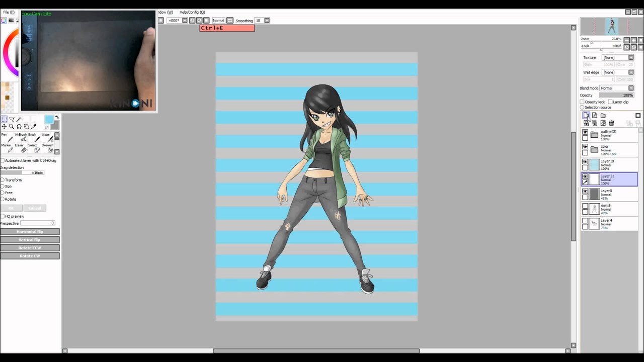
Task: Rotate view counterclockwise in navigator
Action: tap(627, 47)
